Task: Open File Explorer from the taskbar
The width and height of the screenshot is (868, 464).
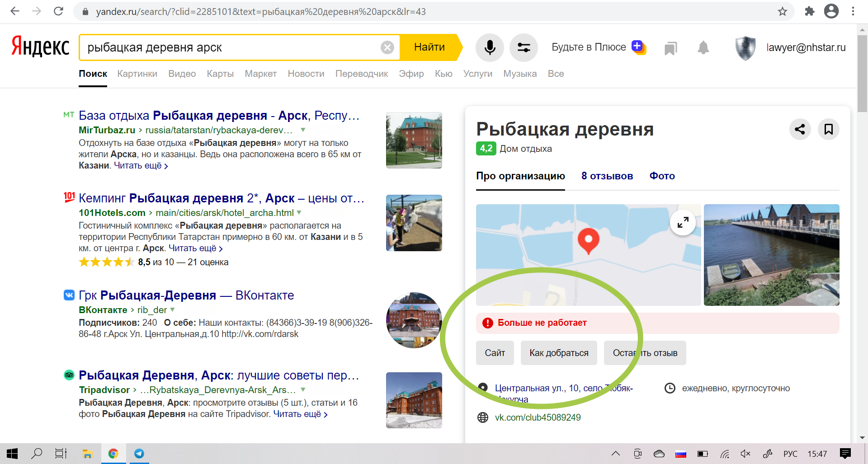Action: (87, 454)
